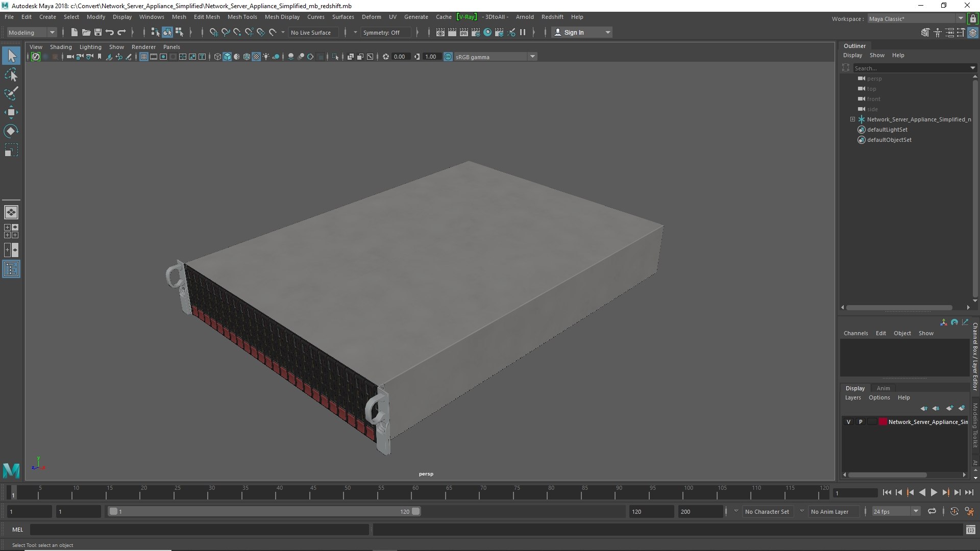Switch to four pane layout
This screenshot has width=980, height=551.
(x=11, y=231)
